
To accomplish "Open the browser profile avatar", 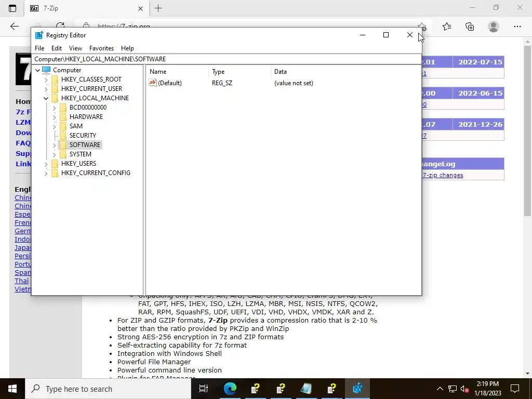I will (494, 26).
